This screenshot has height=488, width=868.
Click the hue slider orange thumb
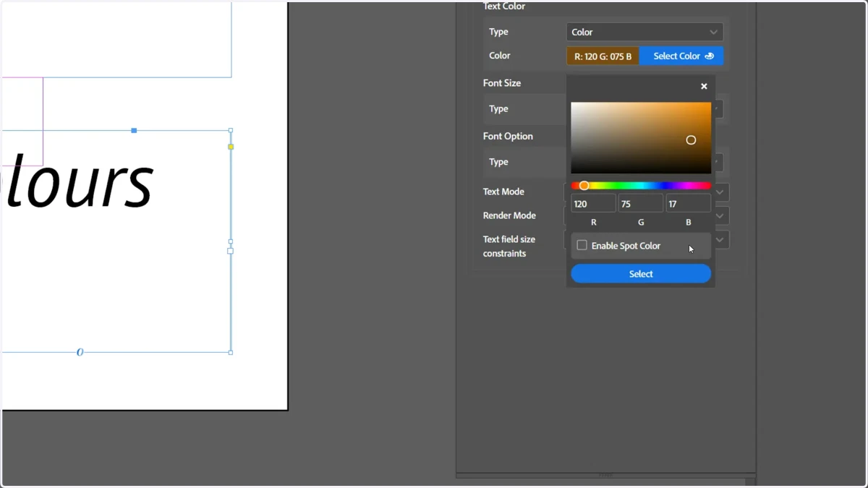coord(584,186)
